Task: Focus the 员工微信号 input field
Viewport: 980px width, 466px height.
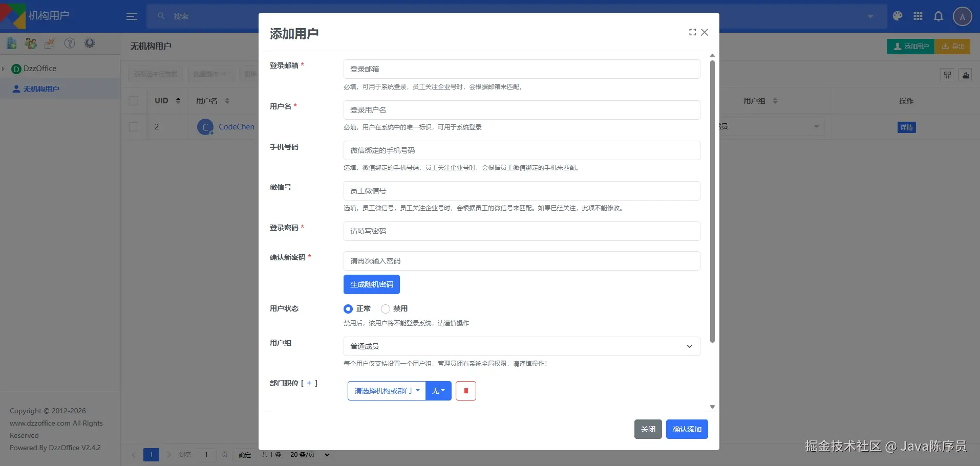Action: pyautogui.click(x=522, y=191)
